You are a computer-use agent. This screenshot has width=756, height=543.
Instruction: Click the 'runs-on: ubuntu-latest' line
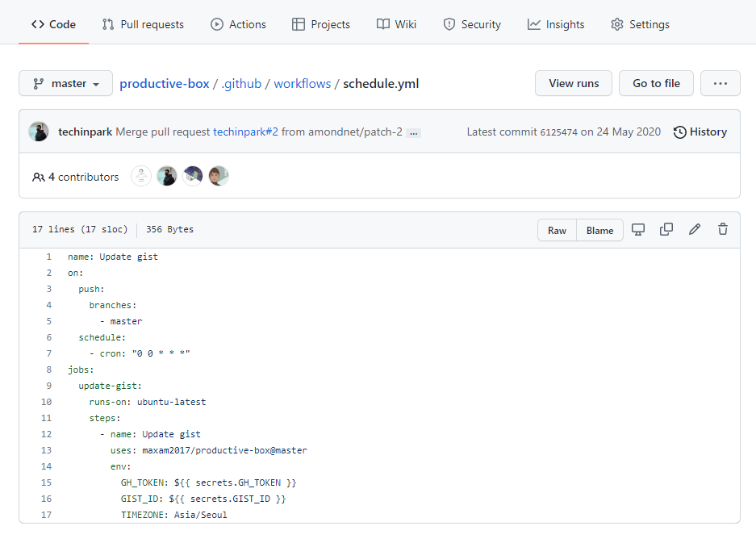(148, 402)
